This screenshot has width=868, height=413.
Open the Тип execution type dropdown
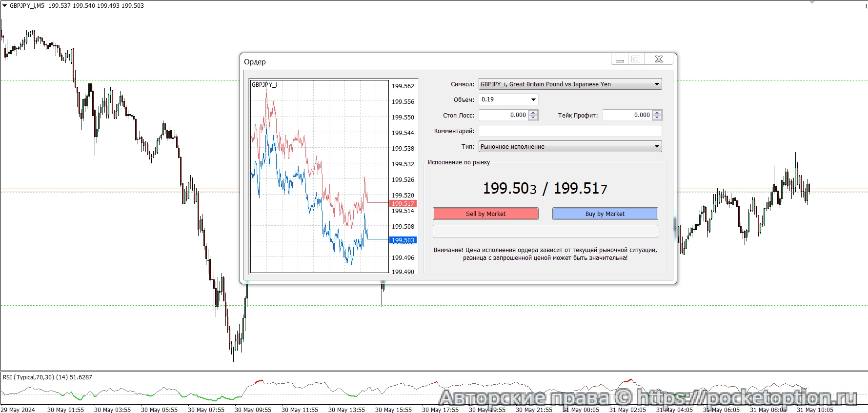[657, 147]
